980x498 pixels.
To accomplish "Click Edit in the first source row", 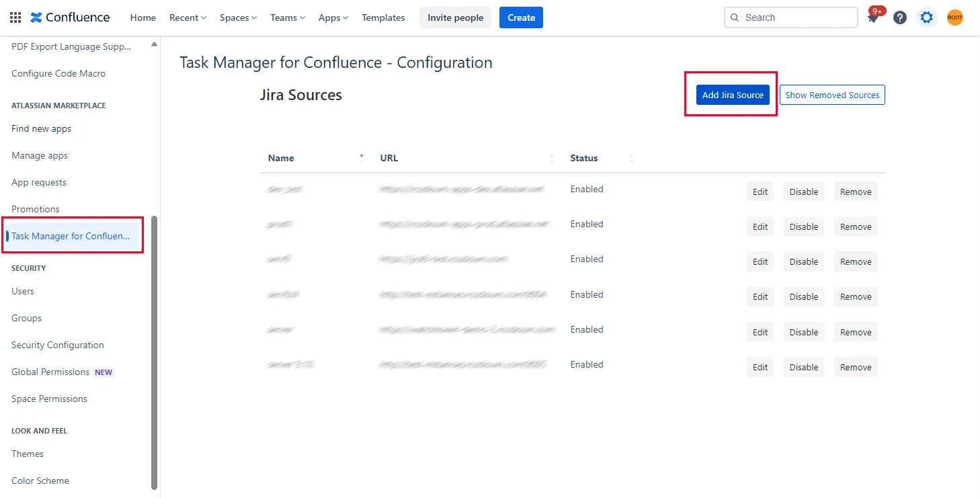I will pyautogui.click(x=760, y=192).
